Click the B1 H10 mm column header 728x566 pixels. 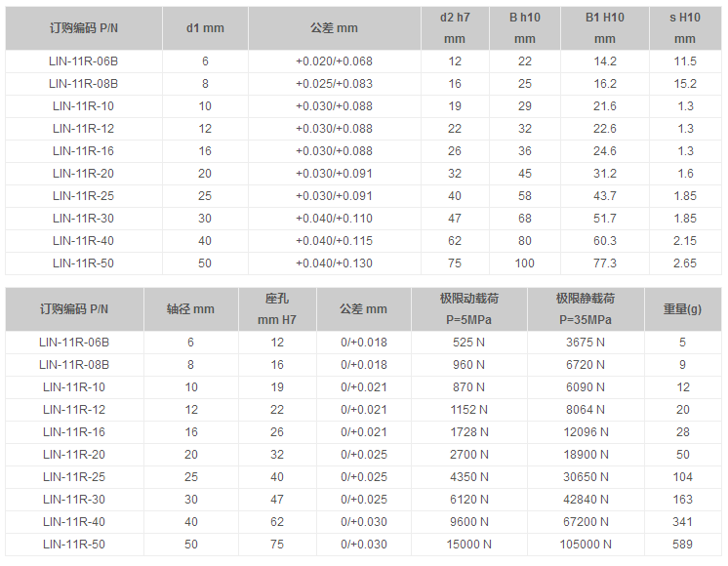pyautogui.click(x=605, y=28)
